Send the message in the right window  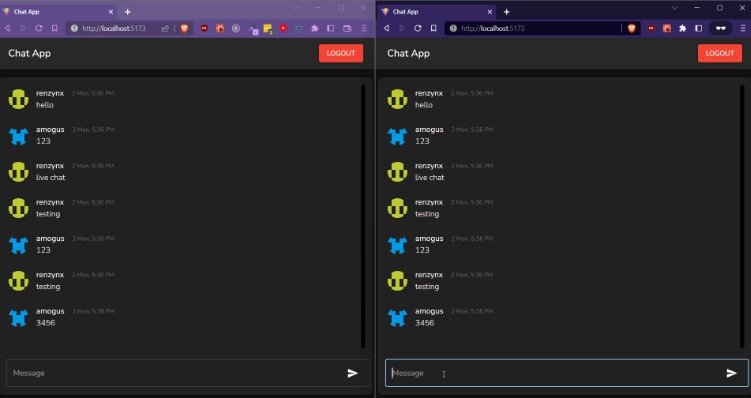pyautogui.click(x=731, y=373)
